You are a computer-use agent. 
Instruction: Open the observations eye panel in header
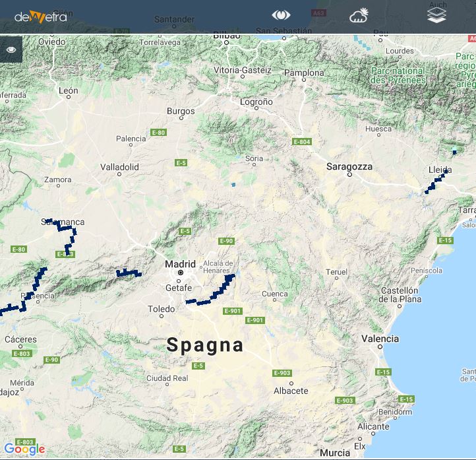point(281,15)
